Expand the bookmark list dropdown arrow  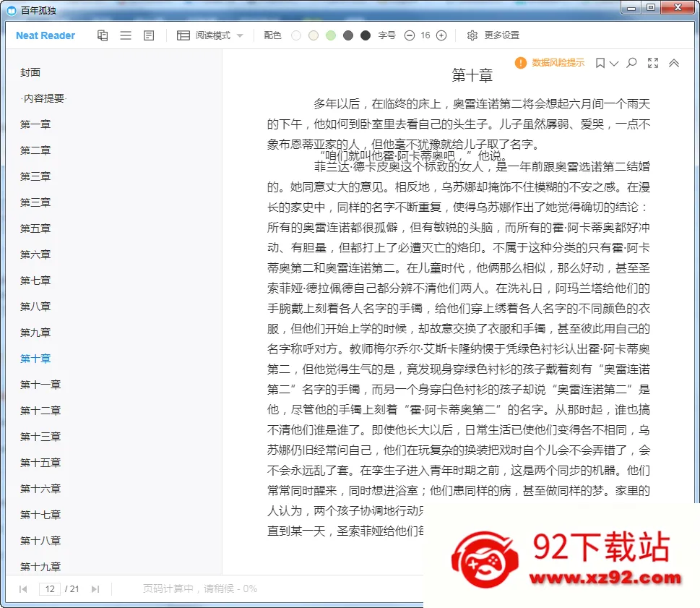tap(614, 64)
